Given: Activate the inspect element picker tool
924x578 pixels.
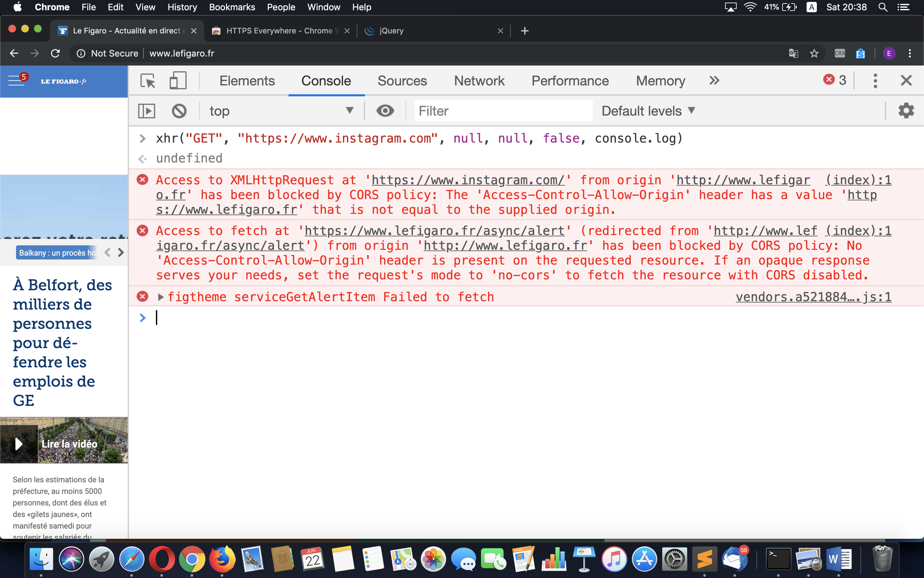Looking at the screenshot, I should (x=148, y=81).
